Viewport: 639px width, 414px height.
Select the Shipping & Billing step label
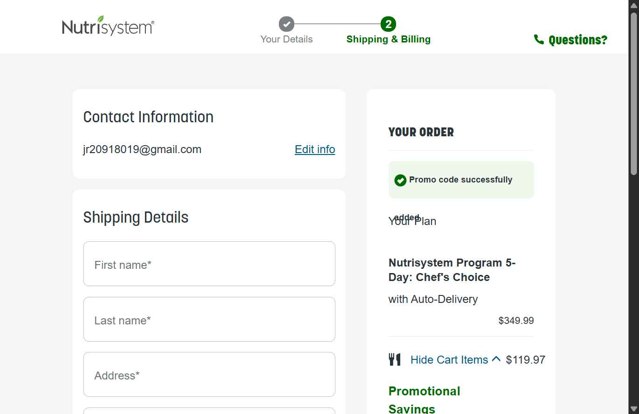pos(388,39)
